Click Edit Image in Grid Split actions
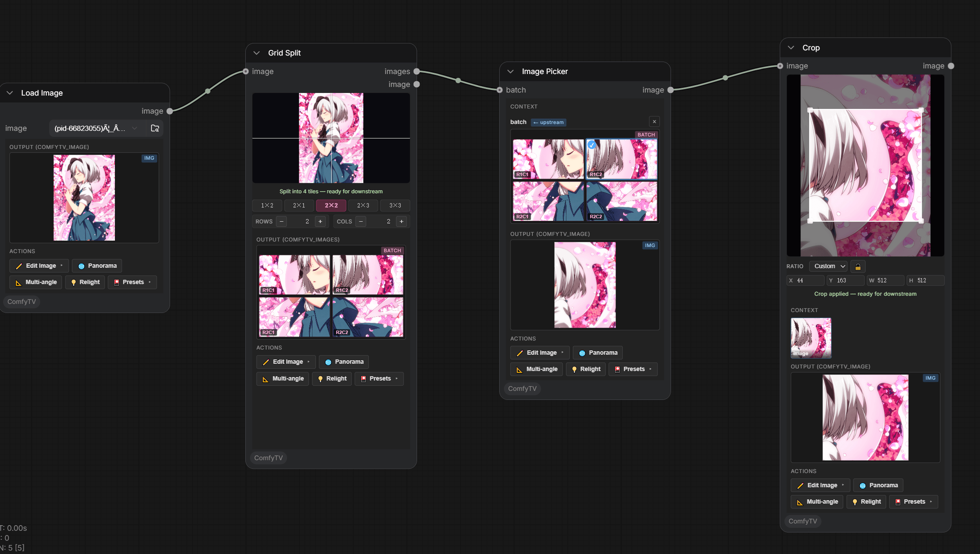The height and width of the screenshot is (554, 980). click(x=286, y=362)
